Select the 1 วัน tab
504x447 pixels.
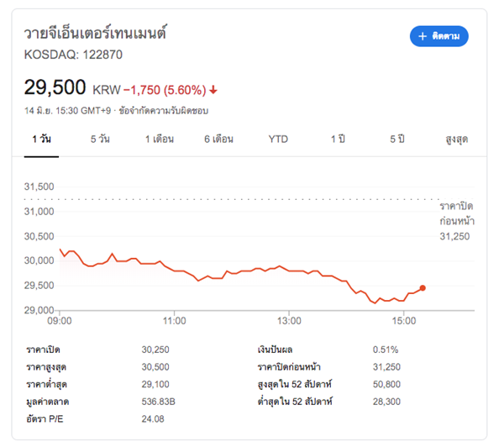pos(41,139)
